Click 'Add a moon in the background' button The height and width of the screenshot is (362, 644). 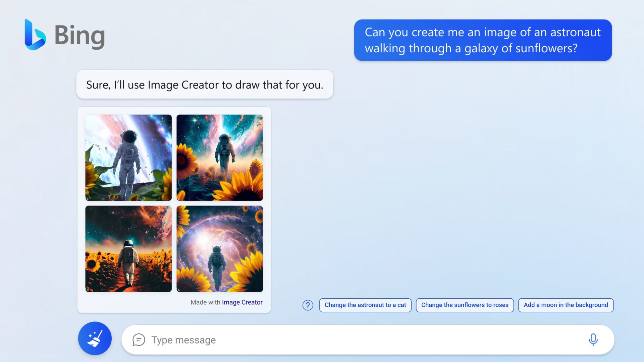point(565,305)
